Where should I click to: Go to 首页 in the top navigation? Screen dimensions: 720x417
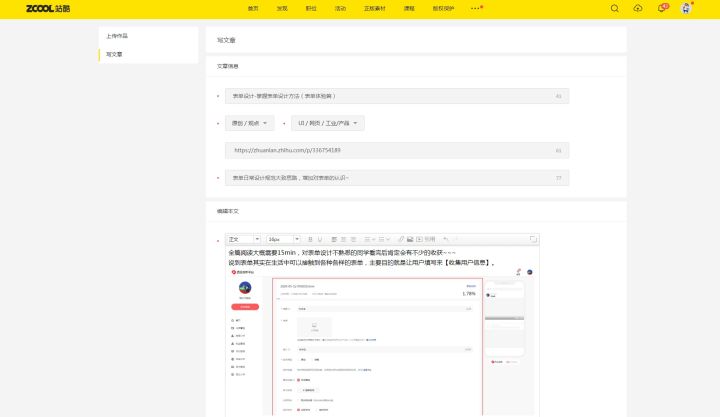point(253,8)
